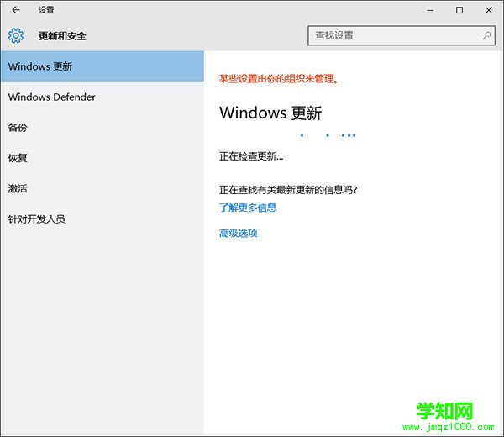This screenshot has height=437, width=504.
Task: Click the large Windows 更新 heading
Action: [270, 113]
